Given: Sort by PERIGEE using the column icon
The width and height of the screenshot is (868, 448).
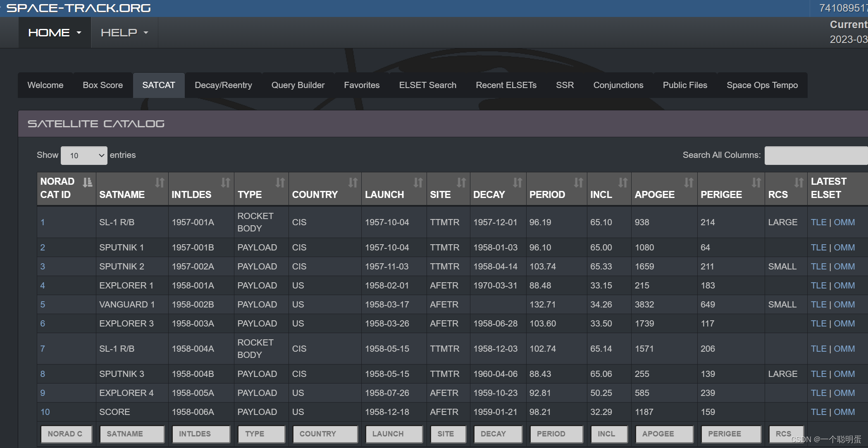Looking at the screenshot, I should click(756, 182).
